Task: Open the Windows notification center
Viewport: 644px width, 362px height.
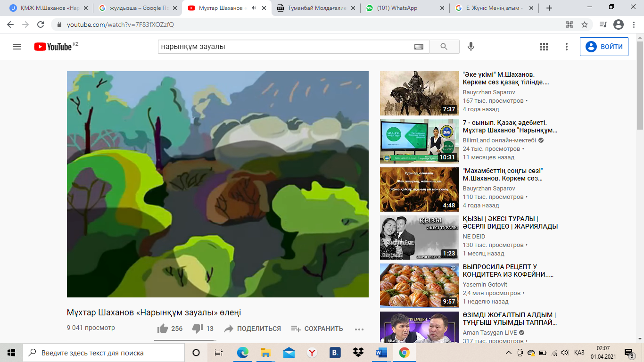Action: point(629,353)
